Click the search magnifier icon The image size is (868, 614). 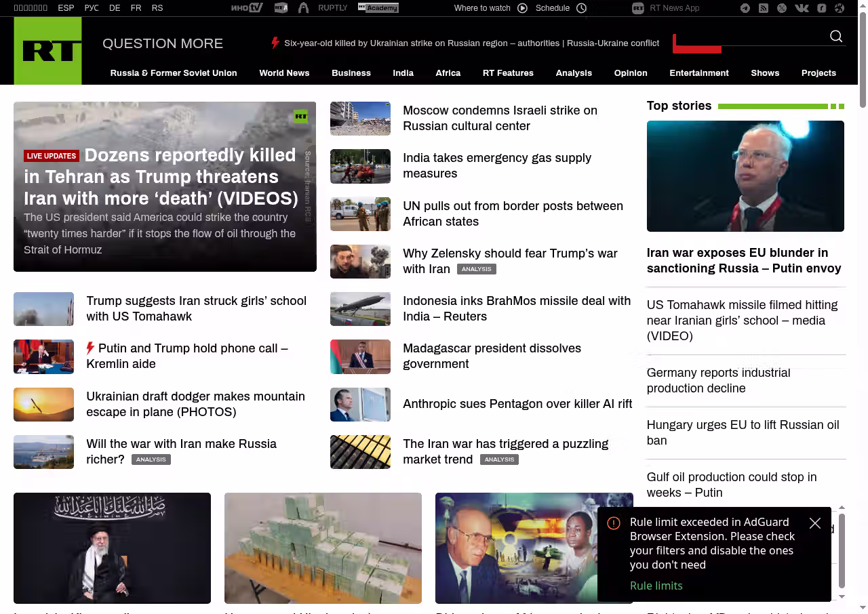tap(836, 37)
